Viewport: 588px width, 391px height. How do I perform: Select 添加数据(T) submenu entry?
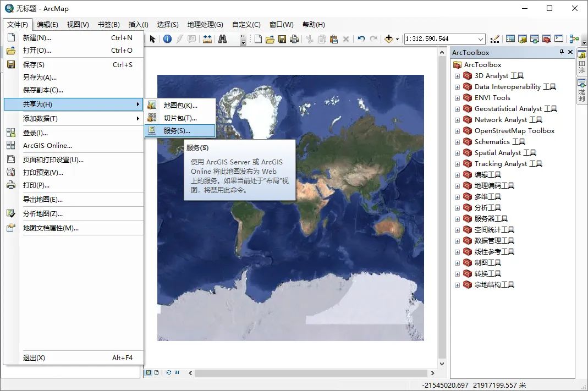click(74, 118)
